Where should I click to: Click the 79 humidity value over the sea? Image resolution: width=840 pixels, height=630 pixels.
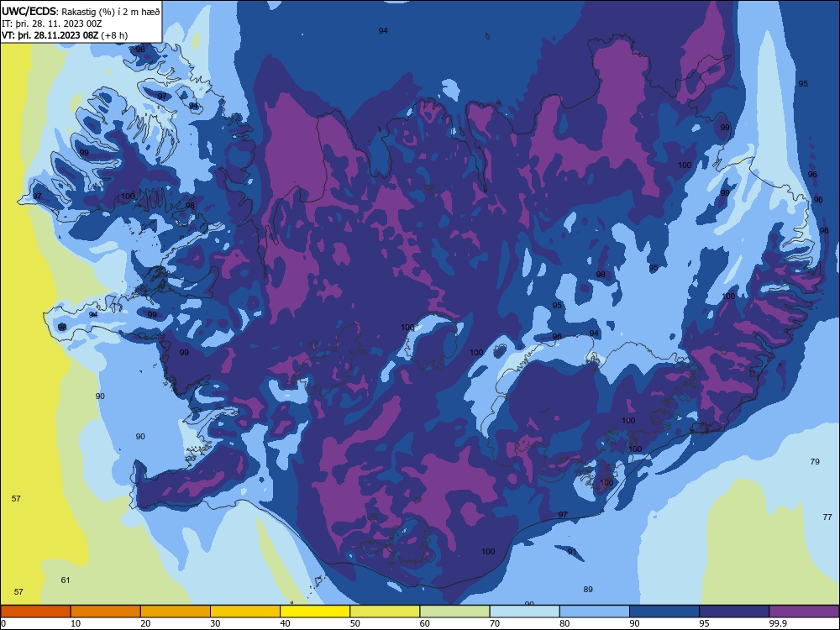click(815, 462)
